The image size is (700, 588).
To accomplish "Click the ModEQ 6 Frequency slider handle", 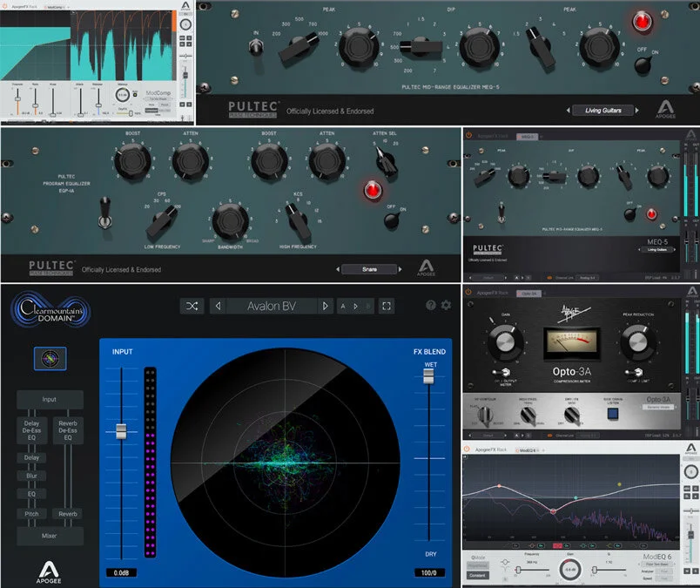I will [x=518, y=570].
